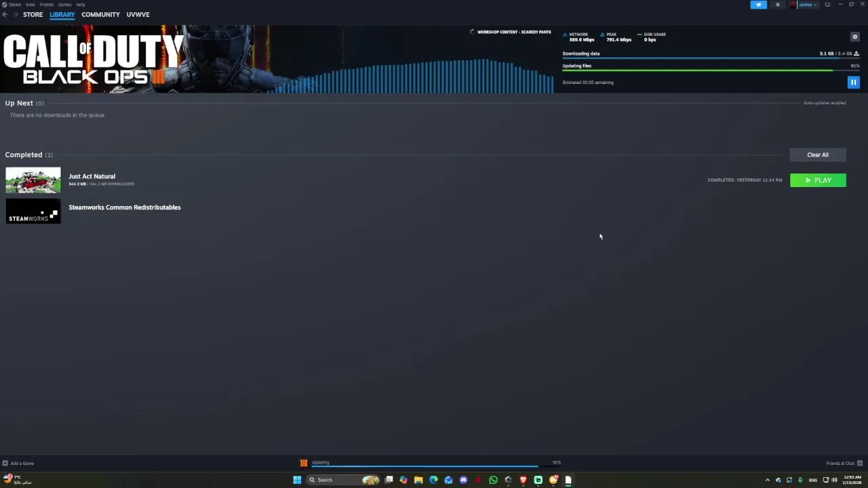Image resolution: width=868 pixels, height=488 pixels.
Task: Open the UVWVE profile tab
Action: (138, 14)
